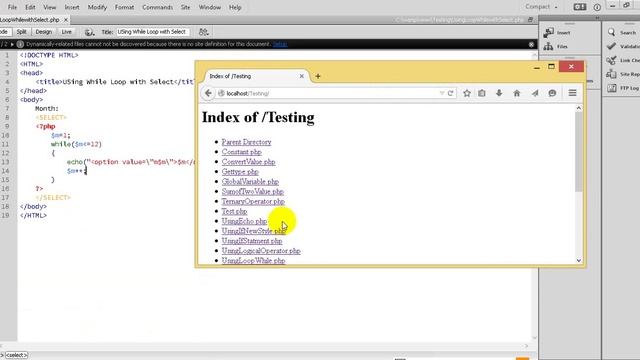Open the Files panel

556,47
